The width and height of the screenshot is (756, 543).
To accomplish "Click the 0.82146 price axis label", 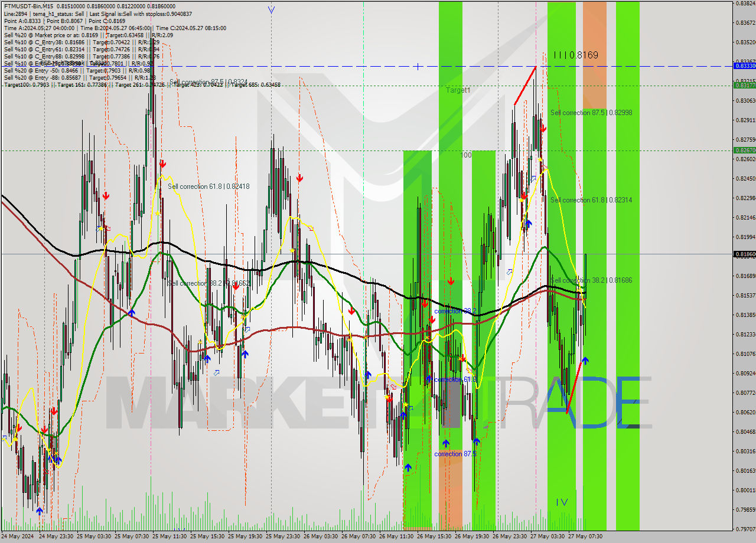I will (745, 217).
